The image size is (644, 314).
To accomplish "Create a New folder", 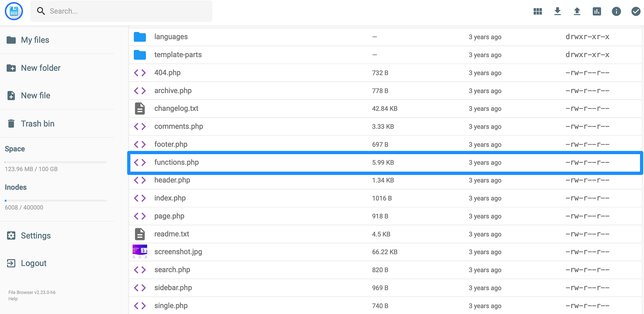I will 40,68.
